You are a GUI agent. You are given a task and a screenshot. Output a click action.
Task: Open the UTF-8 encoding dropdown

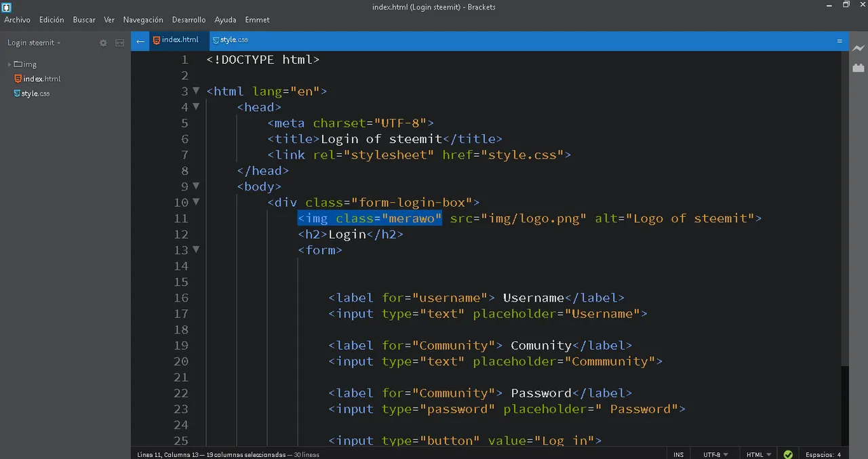[x=715, y=454]
